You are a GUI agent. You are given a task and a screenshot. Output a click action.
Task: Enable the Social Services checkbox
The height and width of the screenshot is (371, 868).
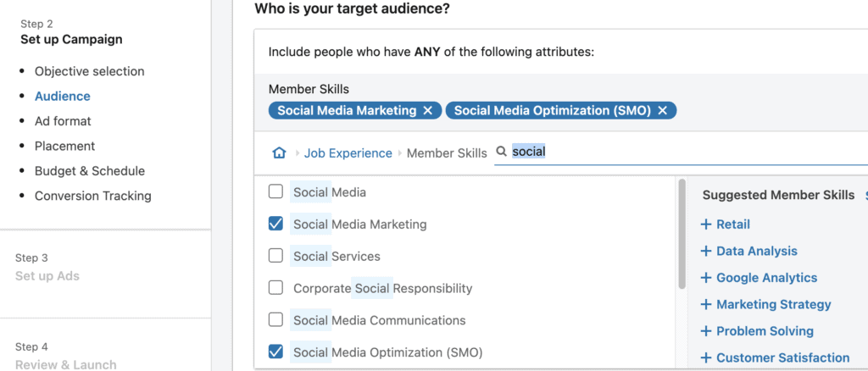click(x=275, y=256)
